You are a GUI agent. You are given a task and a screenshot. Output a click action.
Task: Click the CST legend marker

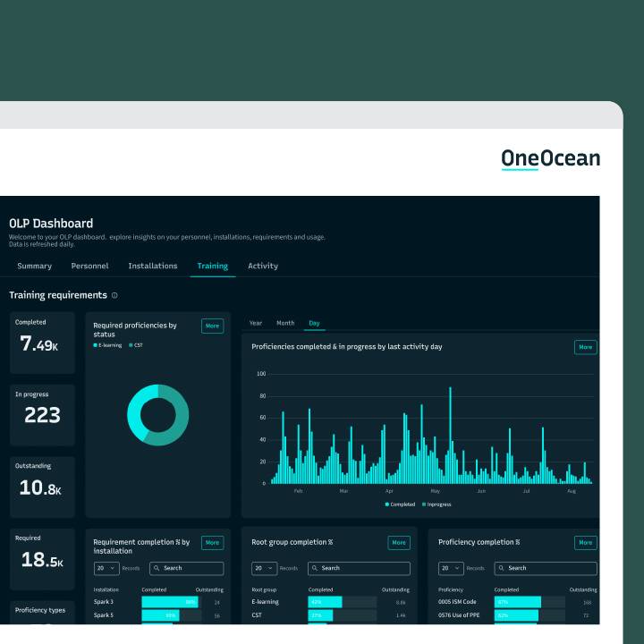point(131,344)
